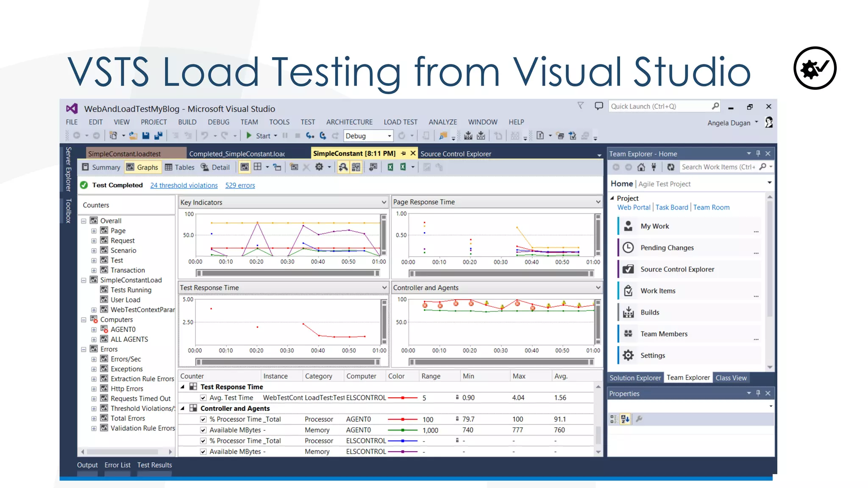Open the Source Control Explorer tile icon

point(628,269)
